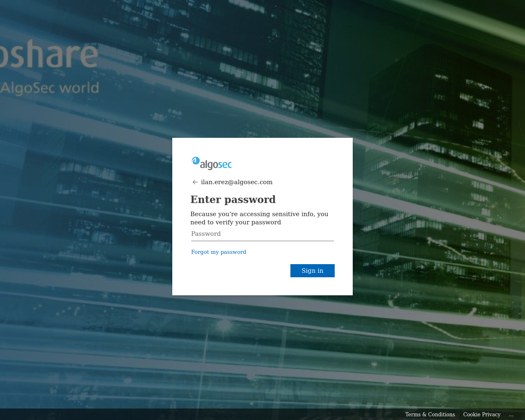The height and width of the screenshot is (420, 525).
Task: Click the Enter password heading
Action: [x=233, y=200]
